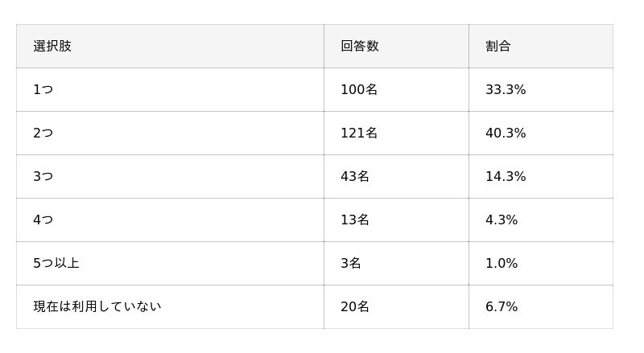Click the 100名 response count cell
Screen dimensions: 644x353
[x=359, y=89]
